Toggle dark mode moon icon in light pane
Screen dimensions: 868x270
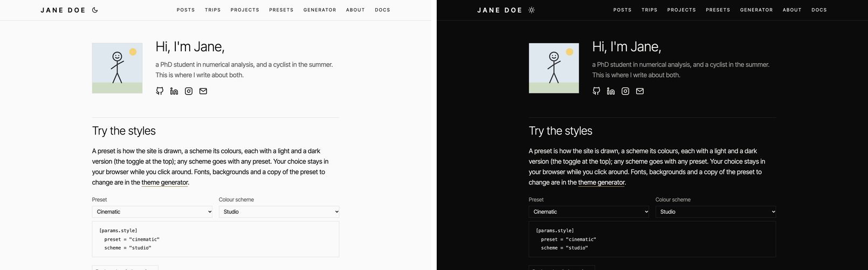click(x=95, y=10)
